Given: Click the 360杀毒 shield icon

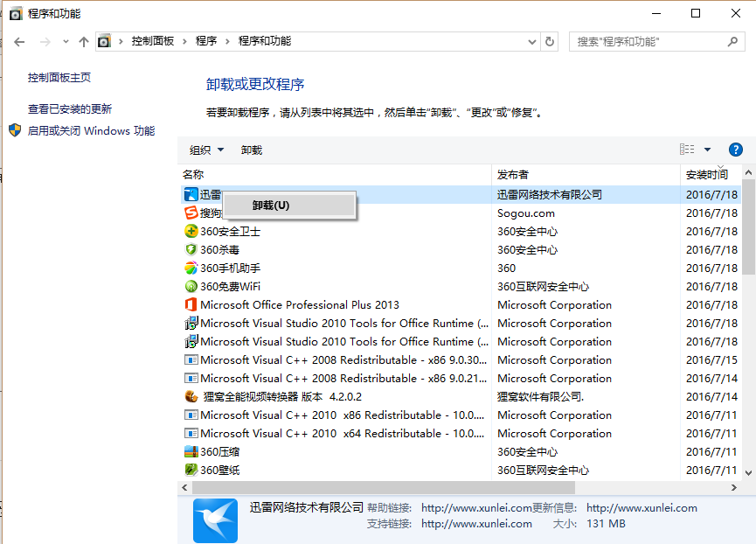Looking at the screenshot, I should [191, 249].
